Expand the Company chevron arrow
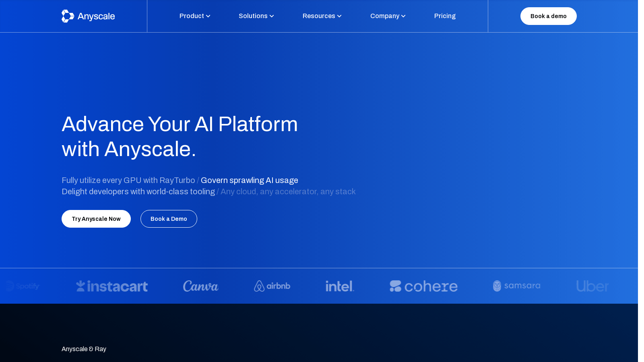 (403, 16)
